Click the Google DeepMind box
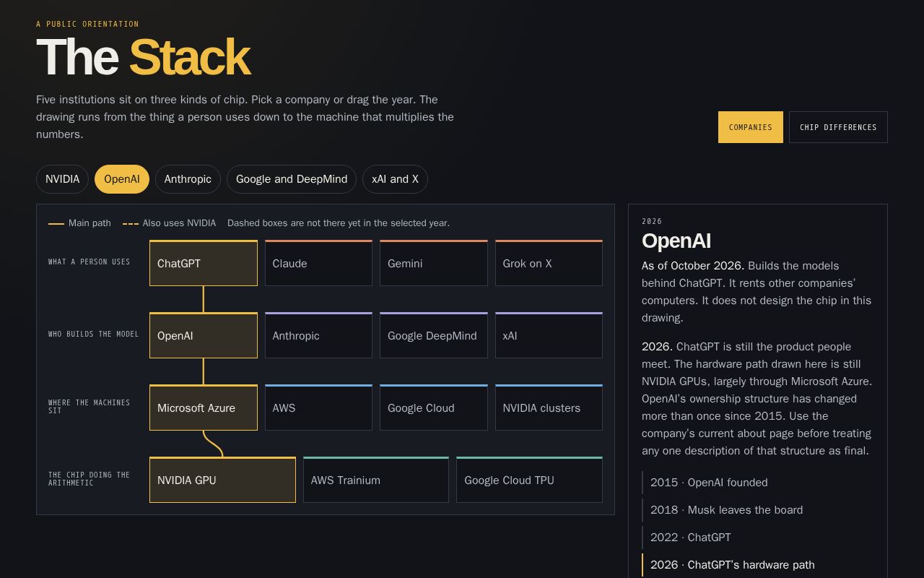 point(434,335)
